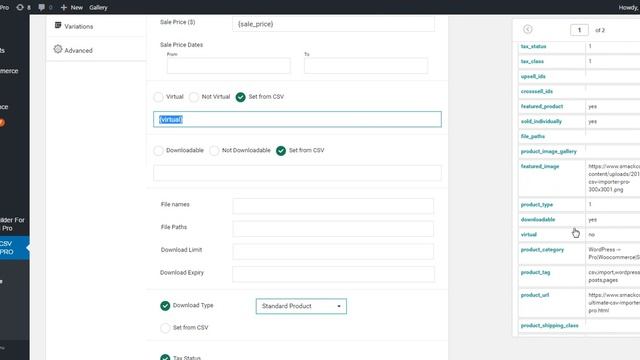The image size is (640, 360).
Task: Click the sold_individually field name
Action: click(541, 122)
